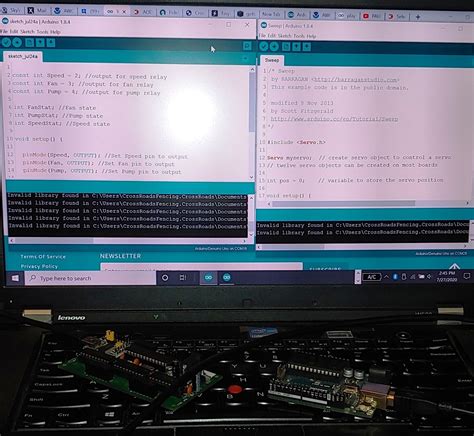Click the newsletter email input field
The width and height of the screenshot is (474, 436).
tap(201, 267)
